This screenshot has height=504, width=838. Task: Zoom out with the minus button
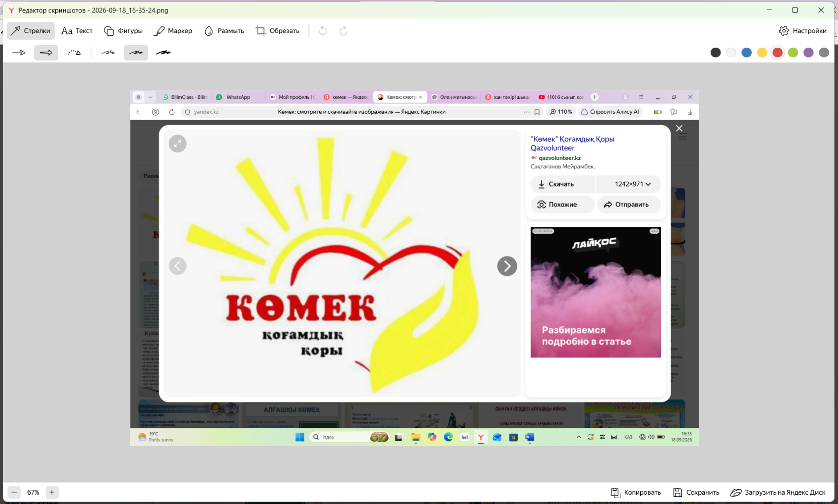[14, 492]
